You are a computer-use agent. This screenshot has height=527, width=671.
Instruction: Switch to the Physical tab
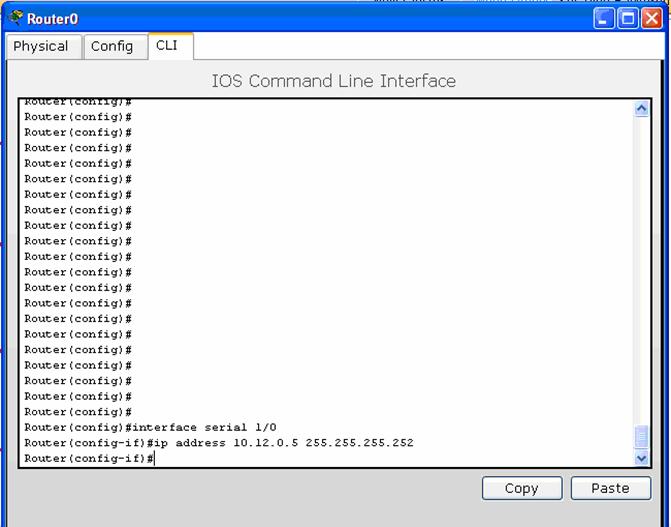41,46
